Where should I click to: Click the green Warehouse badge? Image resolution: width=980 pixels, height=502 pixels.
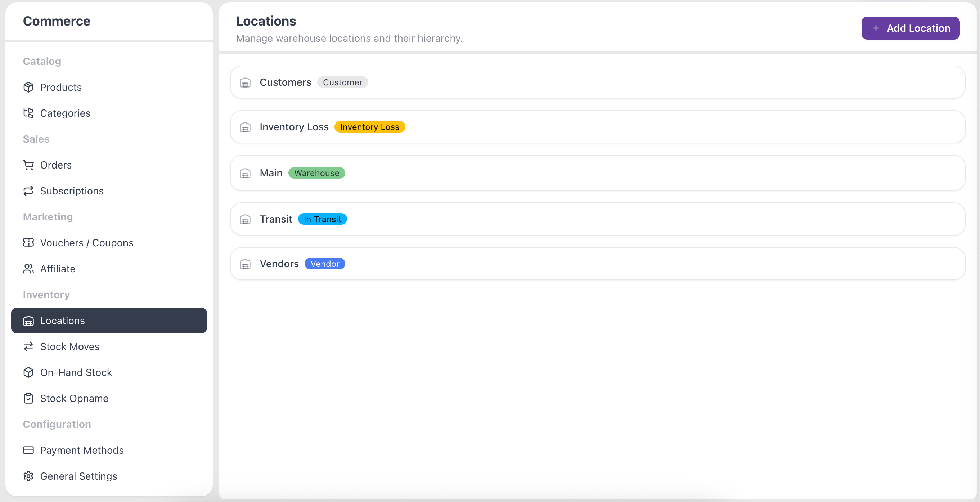click(316, 173)
